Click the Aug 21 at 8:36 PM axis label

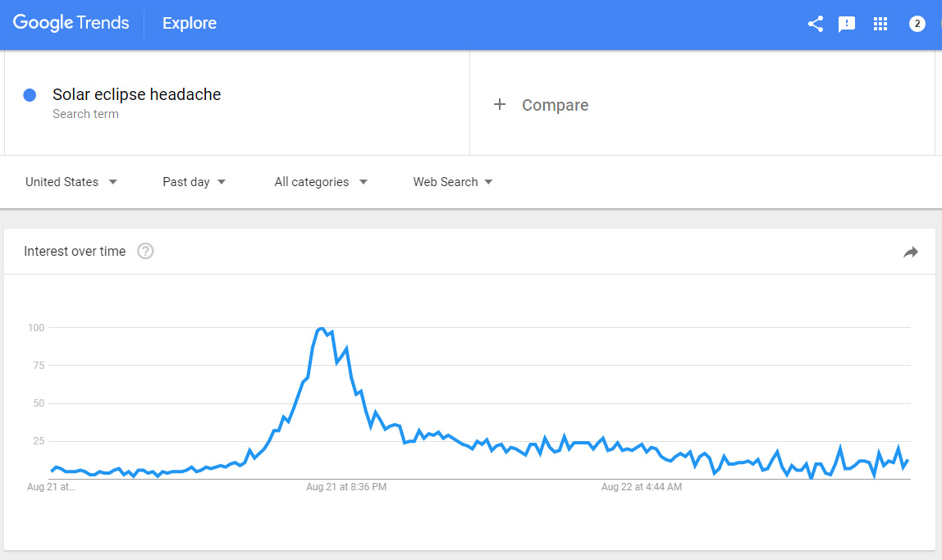[346, 487]
